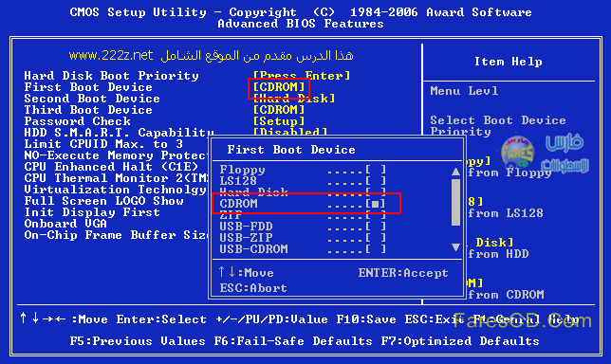Select NO-Execute Memory Protect item
Viewport: 611px width, 364px height.
pos(116,155)
